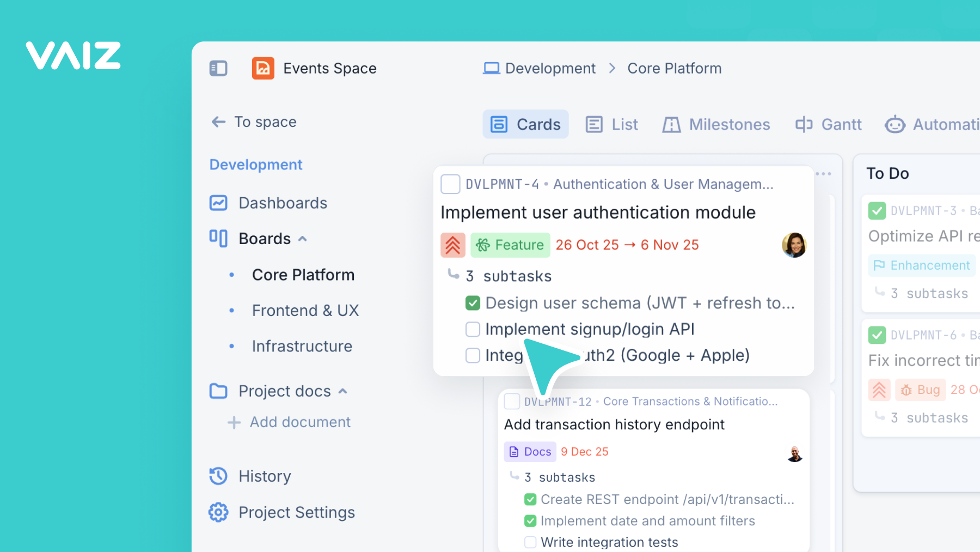Toggle the sidebar collapse icon
Screen dimensions: 980x552
218,68
